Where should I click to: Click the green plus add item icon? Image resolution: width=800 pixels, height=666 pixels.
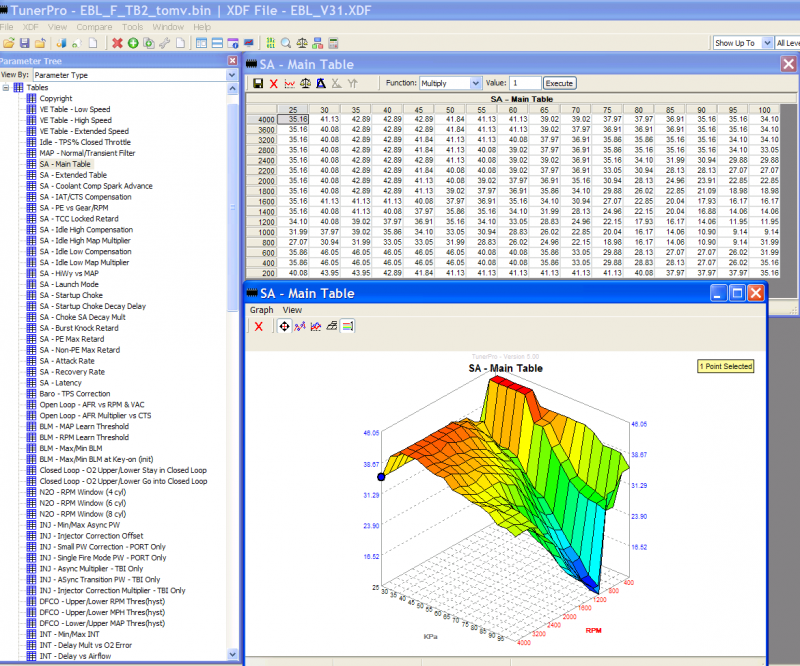(133, 43)
